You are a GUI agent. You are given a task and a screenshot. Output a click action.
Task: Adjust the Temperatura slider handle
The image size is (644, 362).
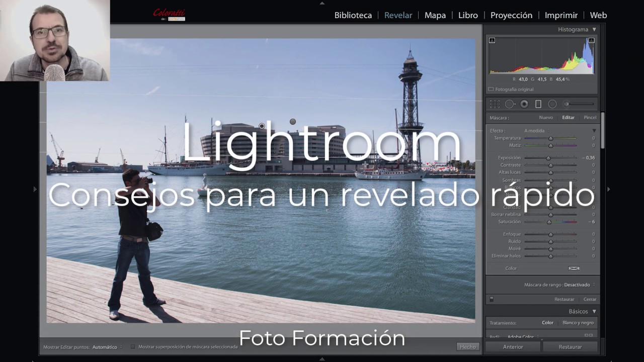[550, 138]
